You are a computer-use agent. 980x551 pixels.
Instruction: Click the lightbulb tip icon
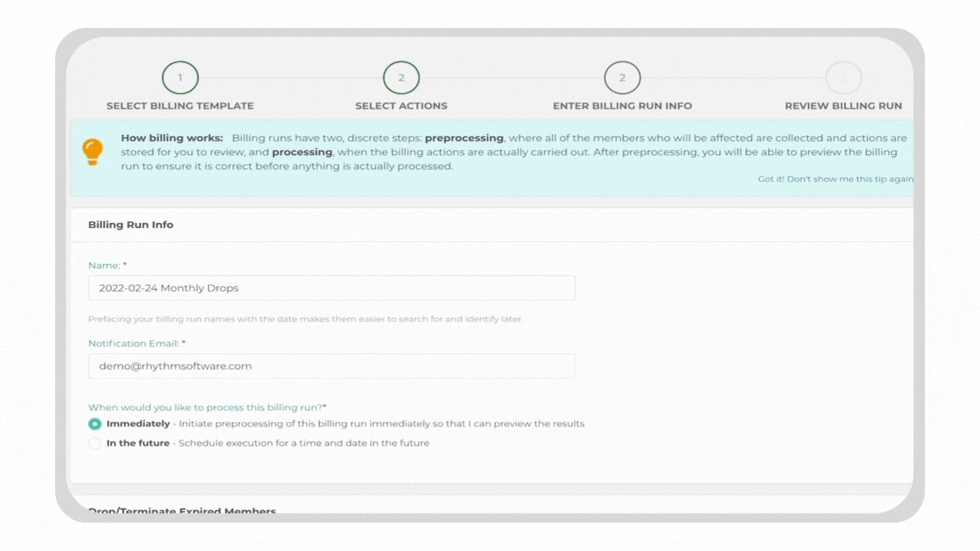pos(93,151)
